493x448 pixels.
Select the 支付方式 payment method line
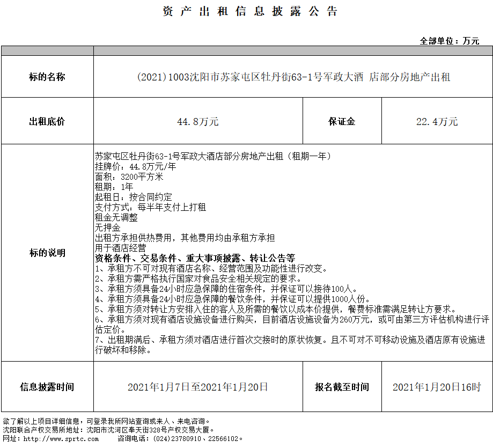(x=150, y=207)
